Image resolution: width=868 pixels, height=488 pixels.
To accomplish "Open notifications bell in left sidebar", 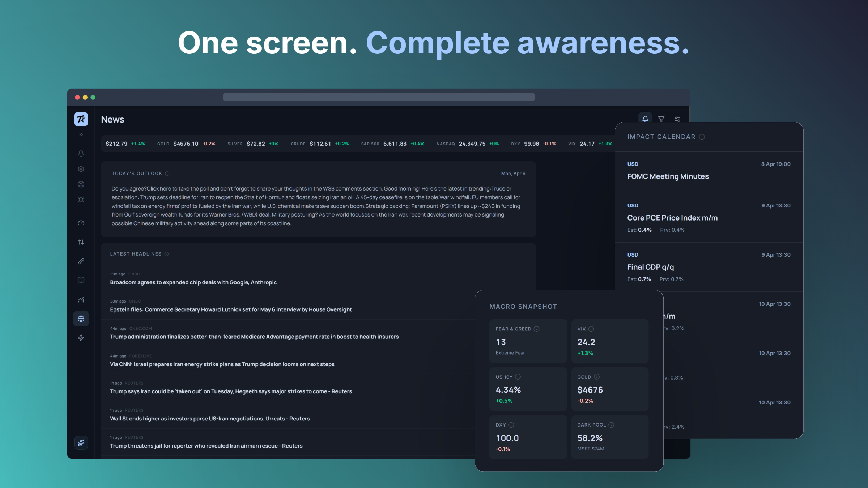I will pyautogui.click(x=81, y=154).
